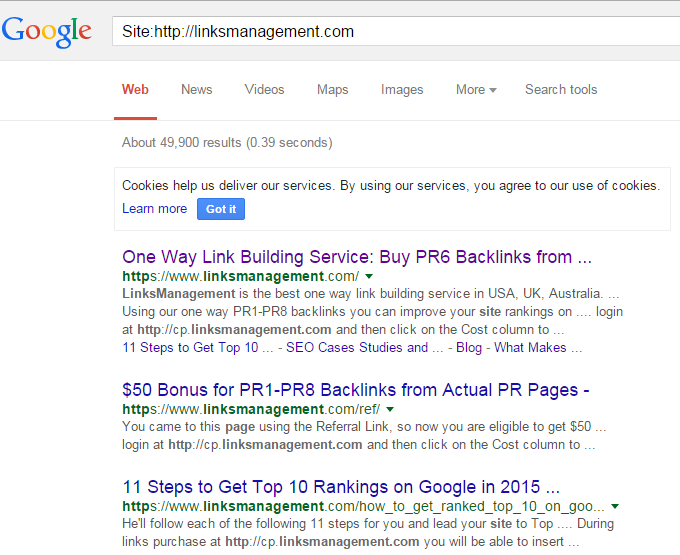Image resolution: width=680 pixels, height=555 pixels.
Task: Click the search box with Site:http://linksmanagement.com
Action: (x=396, y=31)
